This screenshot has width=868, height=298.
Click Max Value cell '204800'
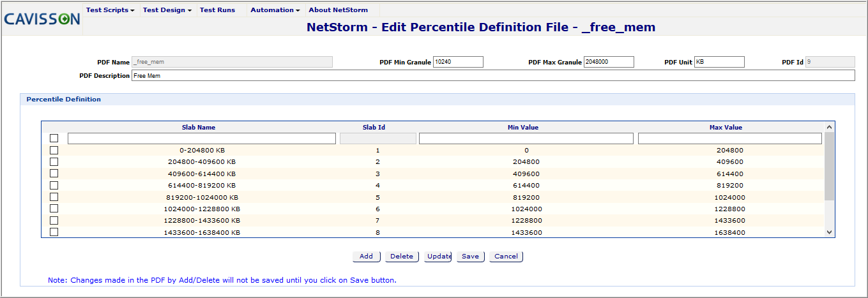tap(729, 151)
